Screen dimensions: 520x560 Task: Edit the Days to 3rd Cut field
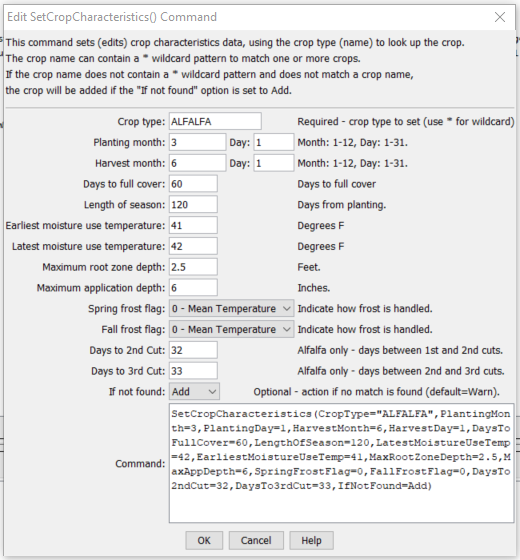click(x=193, y=370)
